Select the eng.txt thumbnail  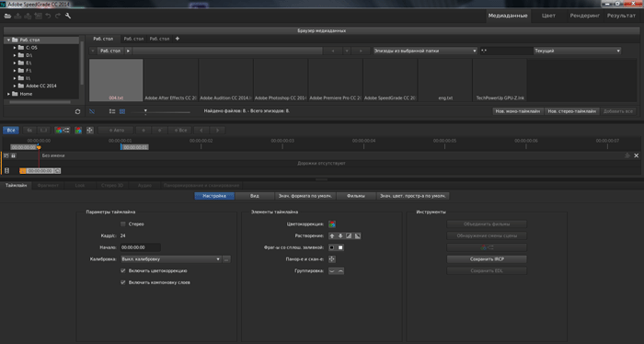[445, 80]
